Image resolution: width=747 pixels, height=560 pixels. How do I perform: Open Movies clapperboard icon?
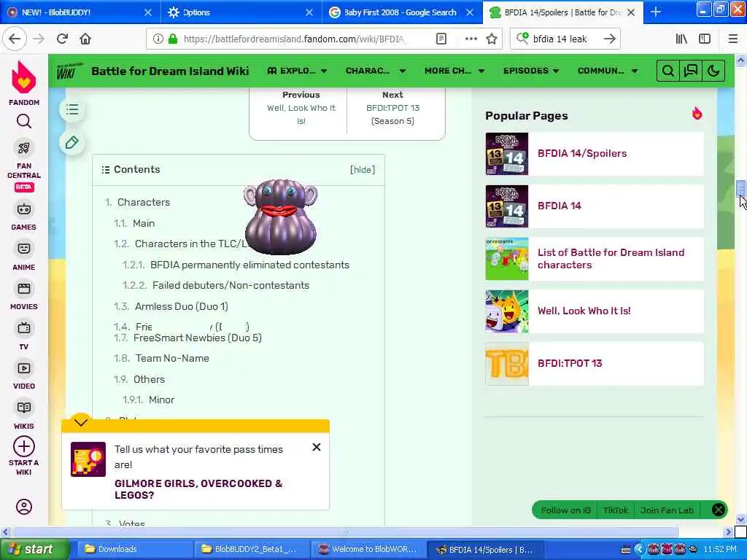[24, 289]
